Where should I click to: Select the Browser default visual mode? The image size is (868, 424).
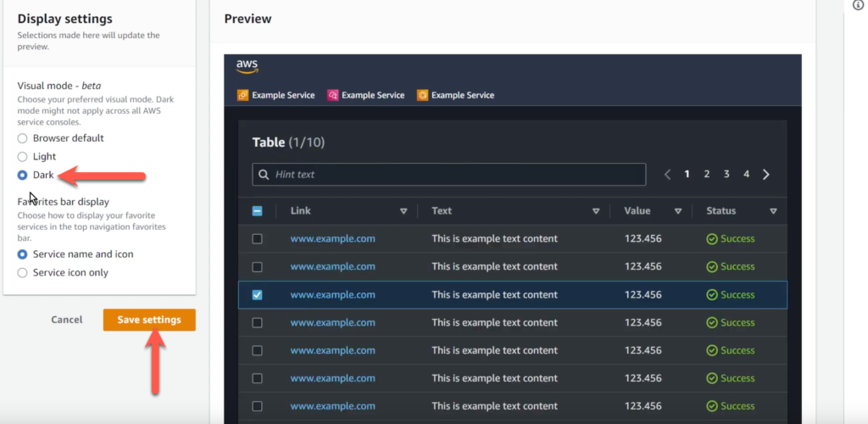[23, 138]
